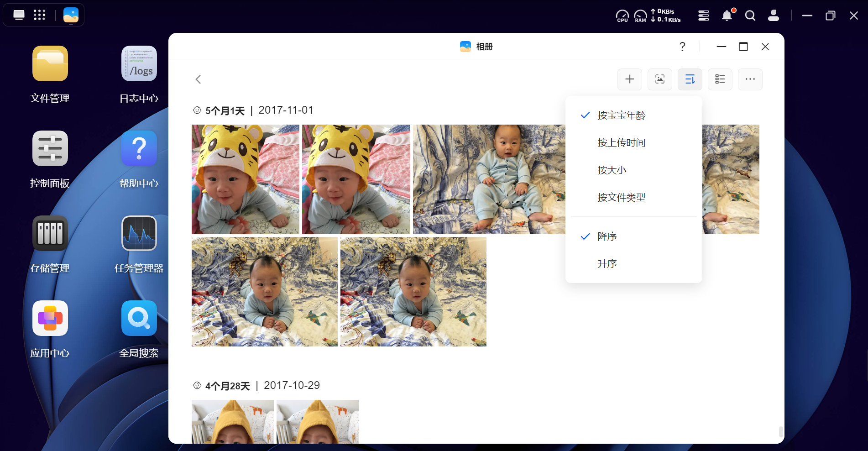The width and height of the screenshot is (868, 451).
Task: Select sort option 按大小
Action: pos(634,170)
